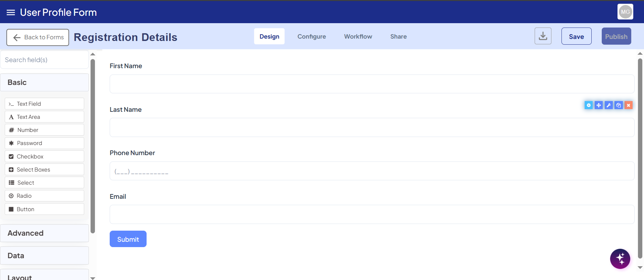Go Back to Forms
Viewport: 644px width, 280px height.
[x=38, y=37]
